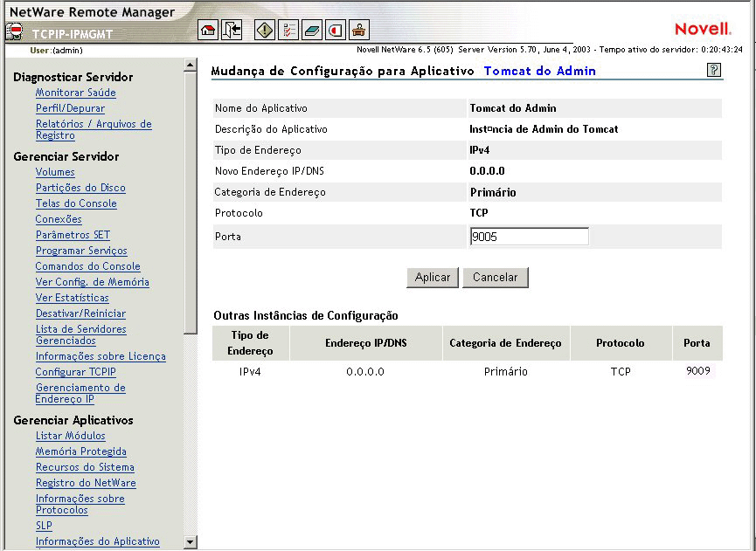
Task: Open Listar Módulos link
Action: pos(71,436)
